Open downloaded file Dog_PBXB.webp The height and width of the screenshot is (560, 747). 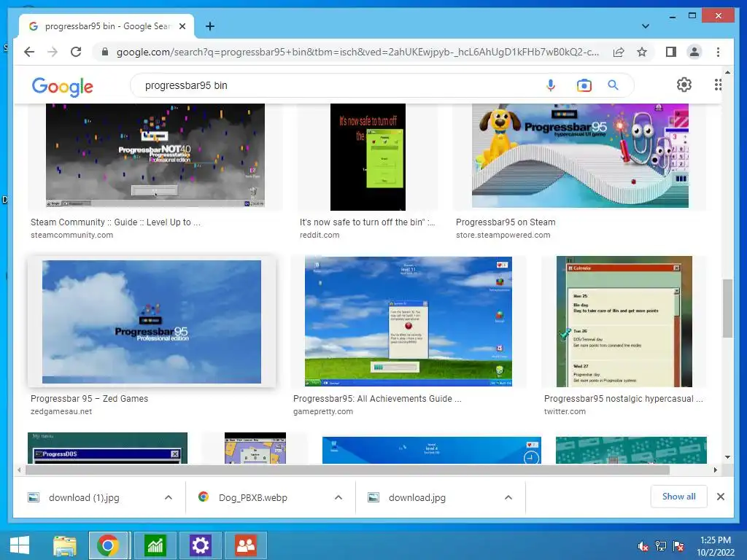253,497
